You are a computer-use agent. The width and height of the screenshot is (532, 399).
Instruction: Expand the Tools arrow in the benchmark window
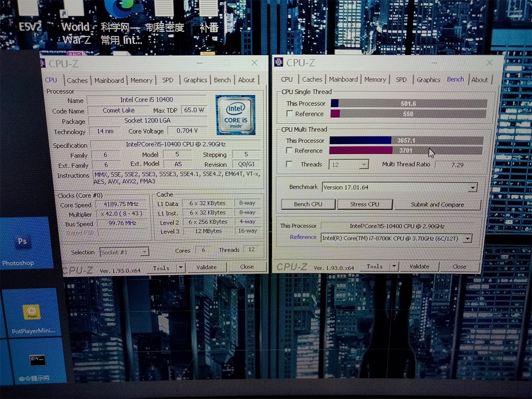[x=394, y=266]
